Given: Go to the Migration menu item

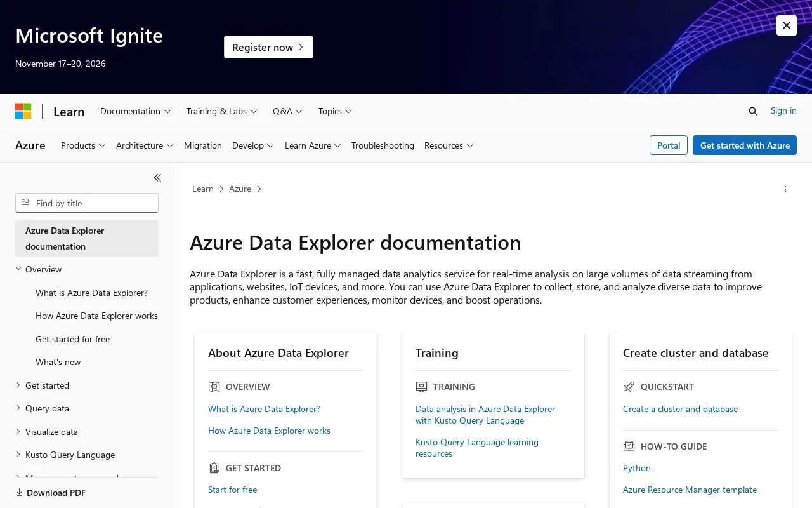Looking at the screenshot, I should coord(203,145).
